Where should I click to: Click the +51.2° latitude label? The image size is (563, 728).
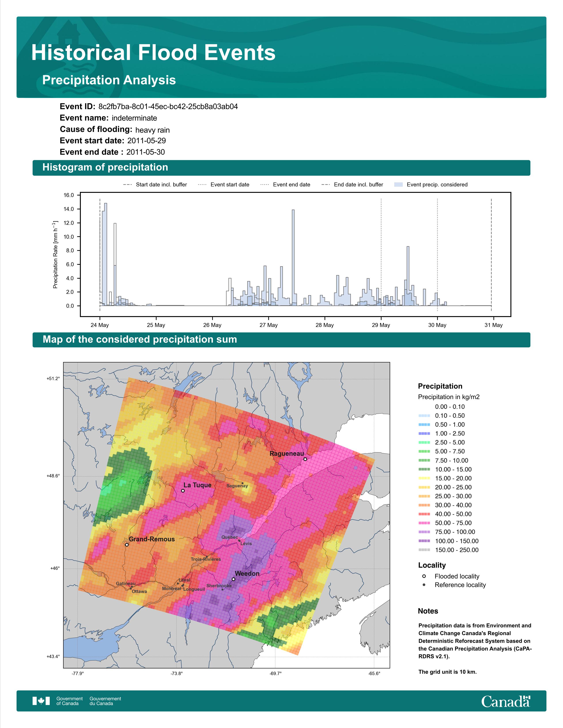point(53,378)
